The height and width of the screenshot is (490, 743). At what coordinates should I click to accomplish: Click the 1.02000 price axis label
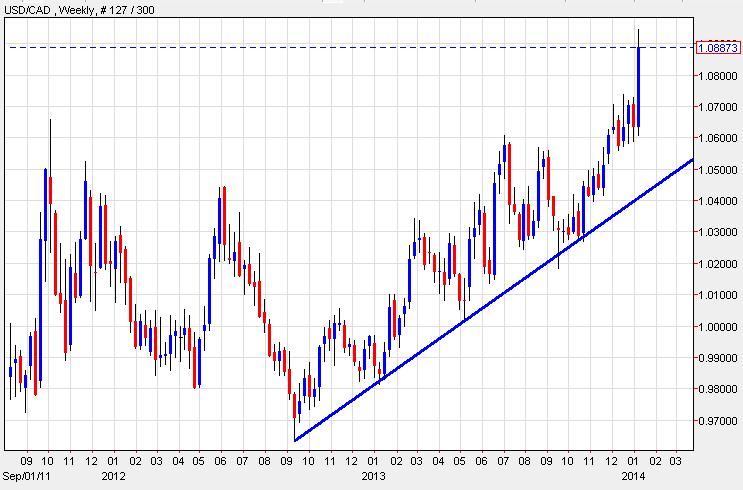718,264
